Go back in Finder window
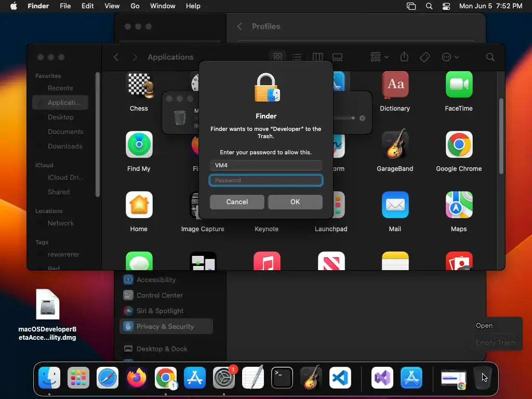This screenshot has width=532, height=399. pyautogui.click(x=116, y=57)
